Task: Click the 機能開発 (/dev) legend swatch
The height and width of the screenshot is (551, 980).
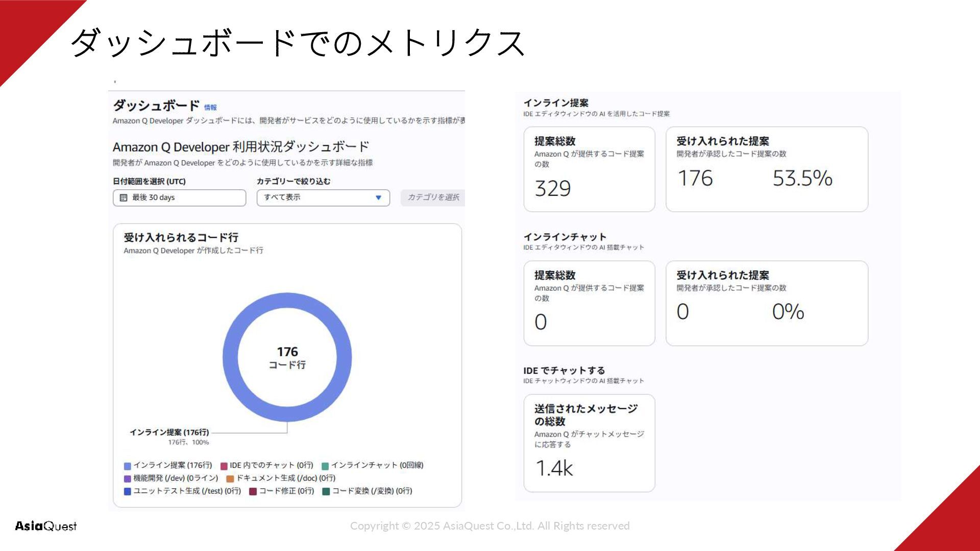Action: click(128, 479)
